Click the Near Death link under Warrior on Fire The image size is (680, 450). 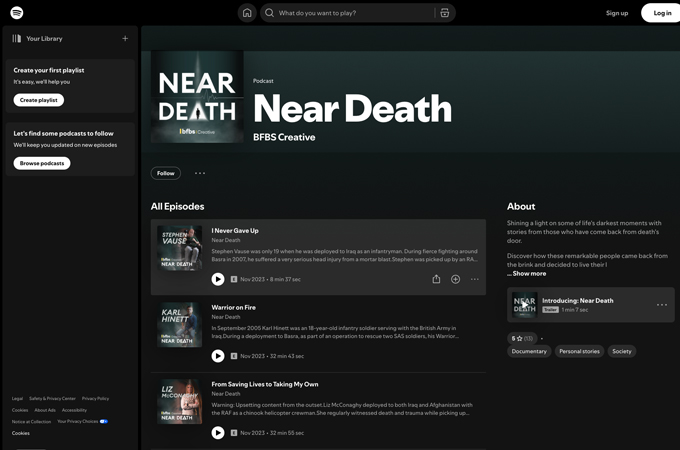coord(226,317)
